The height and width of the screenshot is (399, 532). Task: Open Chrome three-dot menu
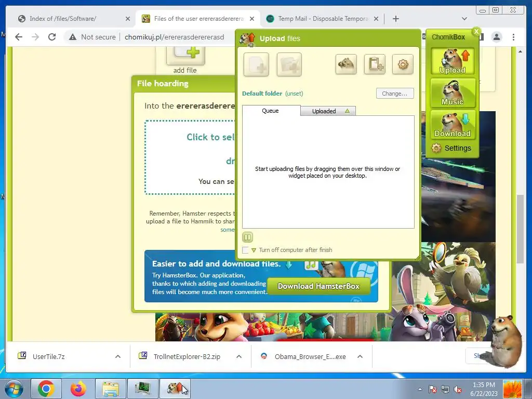[x=513, y=37]
